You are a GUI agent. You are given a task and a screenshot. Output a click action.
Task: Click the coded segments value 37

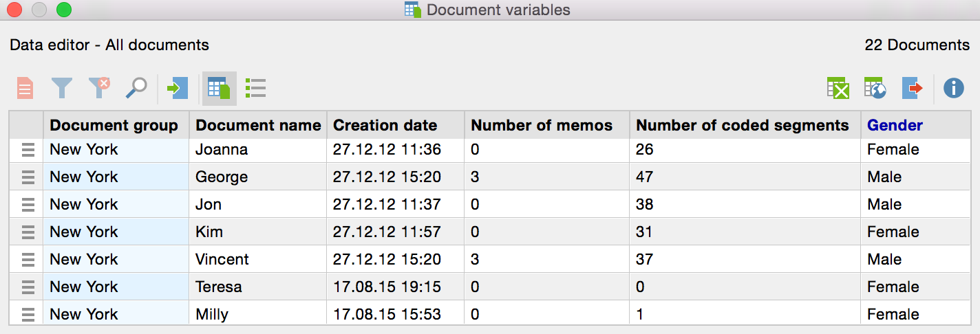tap(645, 259)
